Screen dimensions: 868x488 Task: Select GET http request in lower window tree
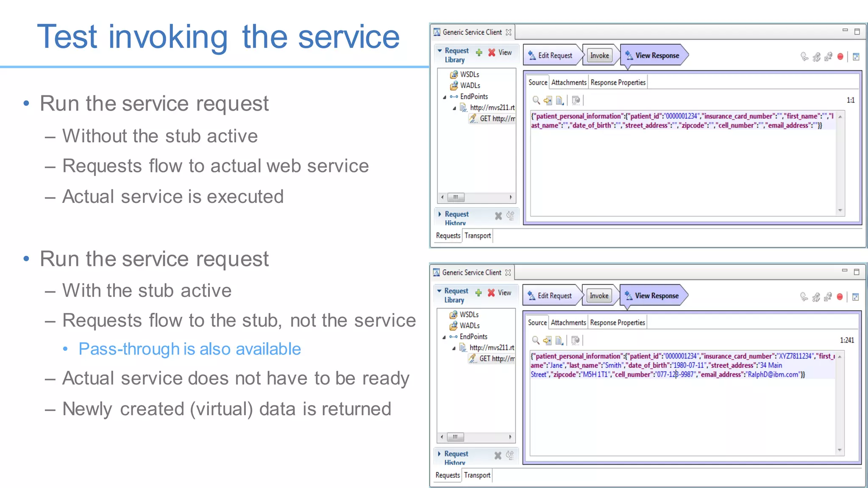pyautogui.click(x=492, y=359)
